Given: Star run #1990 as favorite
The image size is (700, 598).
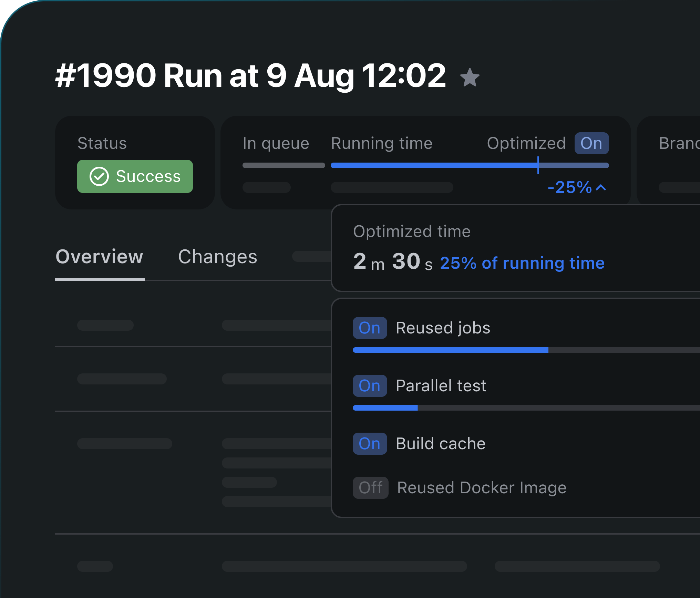Looking at the screenshot, I should coord(470,78).
